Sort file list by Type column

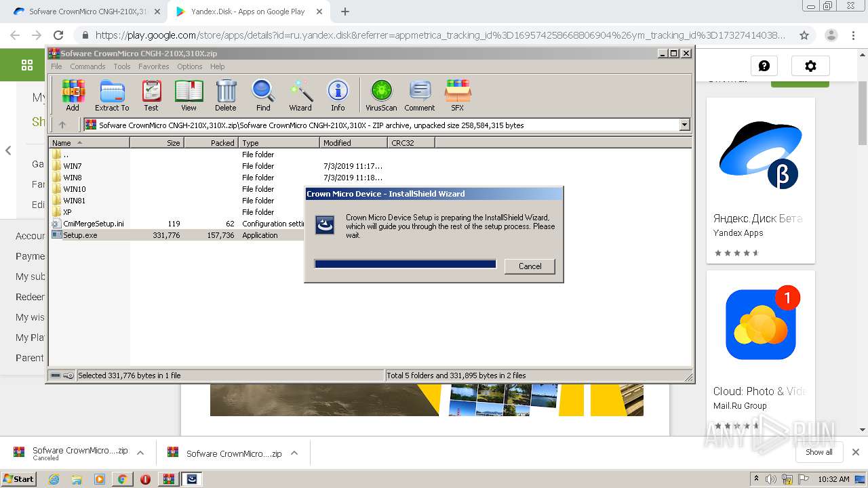[x=279, y=143]
